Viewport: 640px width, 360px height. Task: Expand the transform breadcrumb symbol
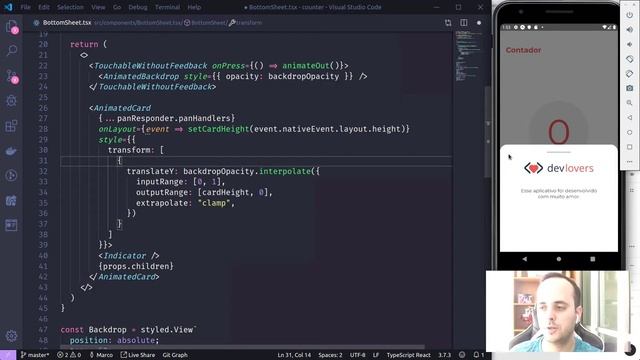click(245, 23)
